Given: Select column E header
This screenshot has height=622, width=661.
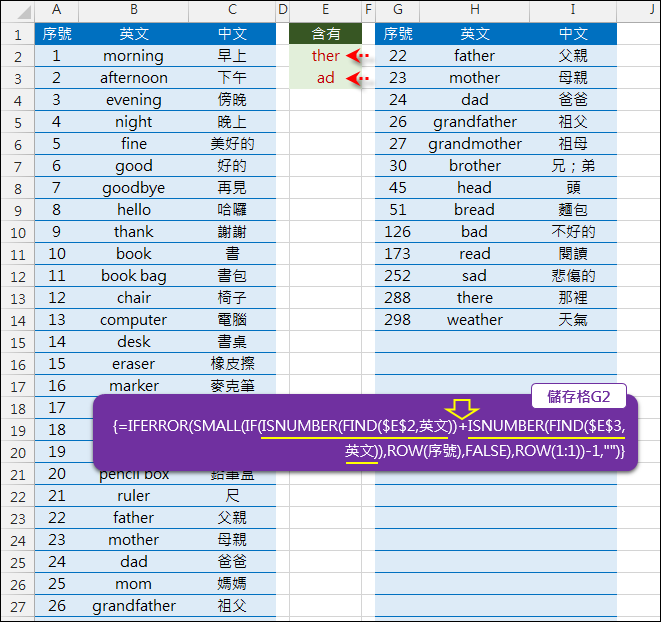Looking at the screenshot, I should [x=325, y=10].
